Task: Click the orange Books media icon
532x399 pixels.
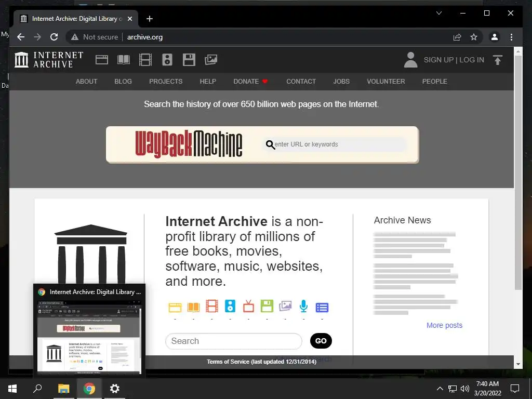Action: point(193,307)
